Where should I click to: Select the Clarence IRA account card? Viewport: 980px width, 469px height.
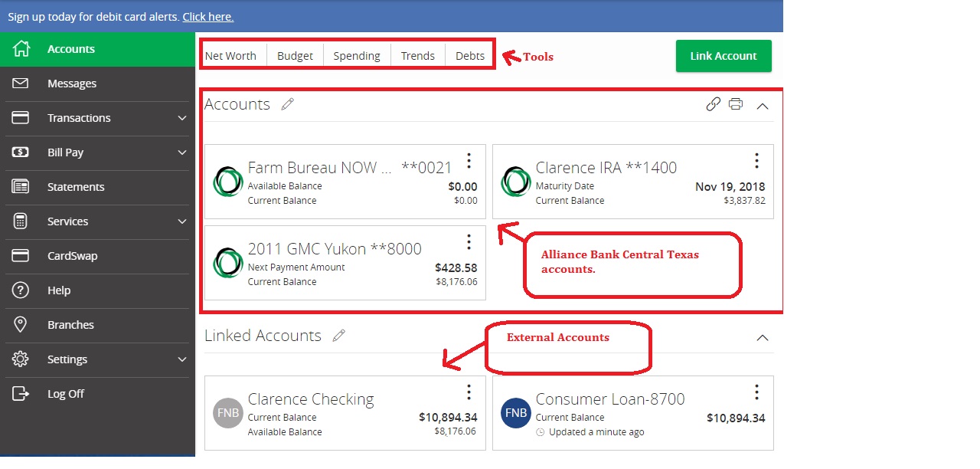(612, 182)
